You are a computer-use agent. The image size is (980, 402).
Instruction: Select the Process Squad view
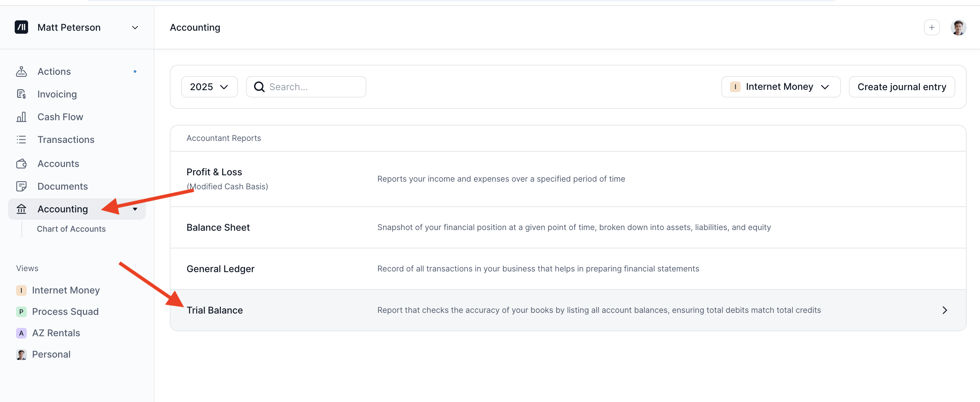pos(65,312)
